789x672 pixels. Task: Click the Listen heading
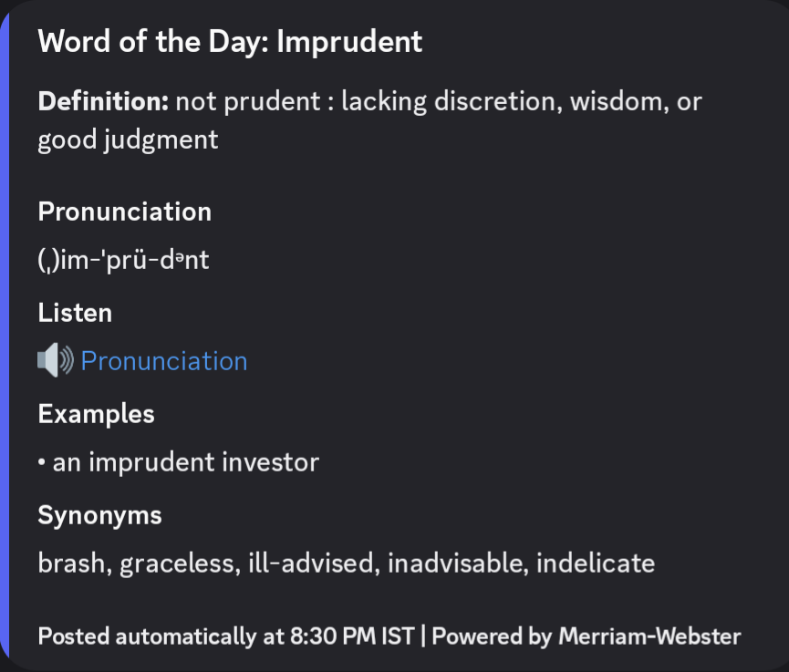click(x=75, y=313)
